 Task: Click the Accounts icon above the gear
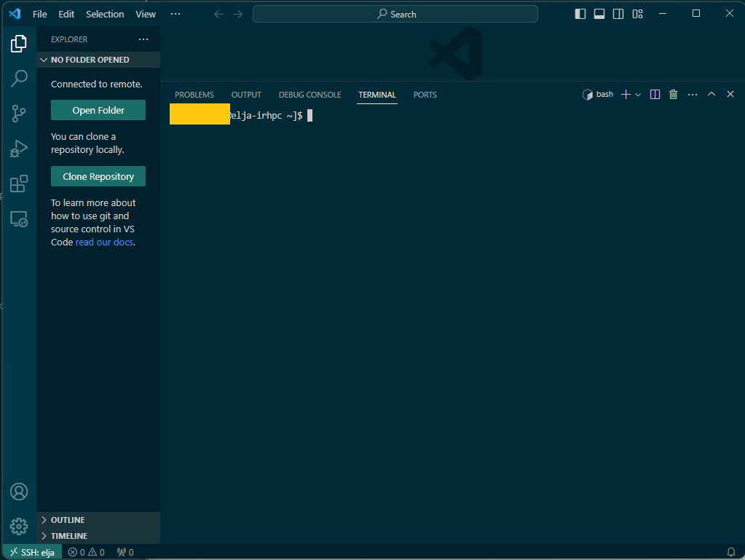(x=18, y=492)
